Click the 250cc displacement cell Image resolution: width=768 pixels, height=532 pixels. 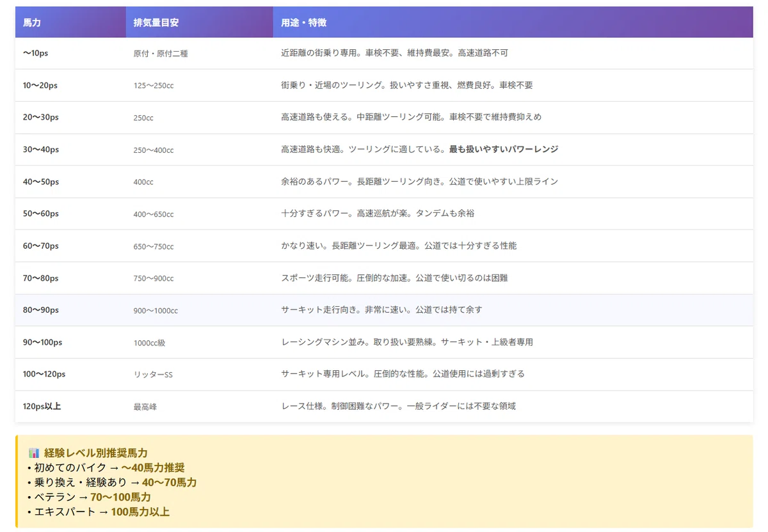click(200, 118)
